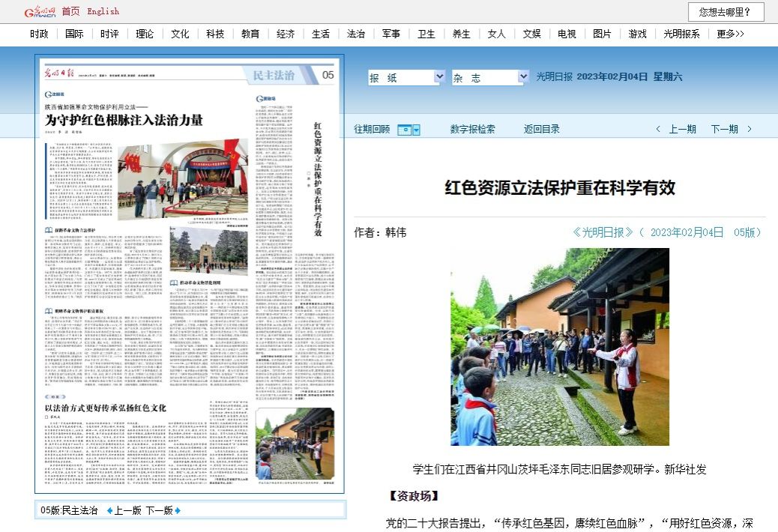The height and width of the screenshot is (532, 778).
Task: Open 数字报检索 search link
Action: (472, 129)
